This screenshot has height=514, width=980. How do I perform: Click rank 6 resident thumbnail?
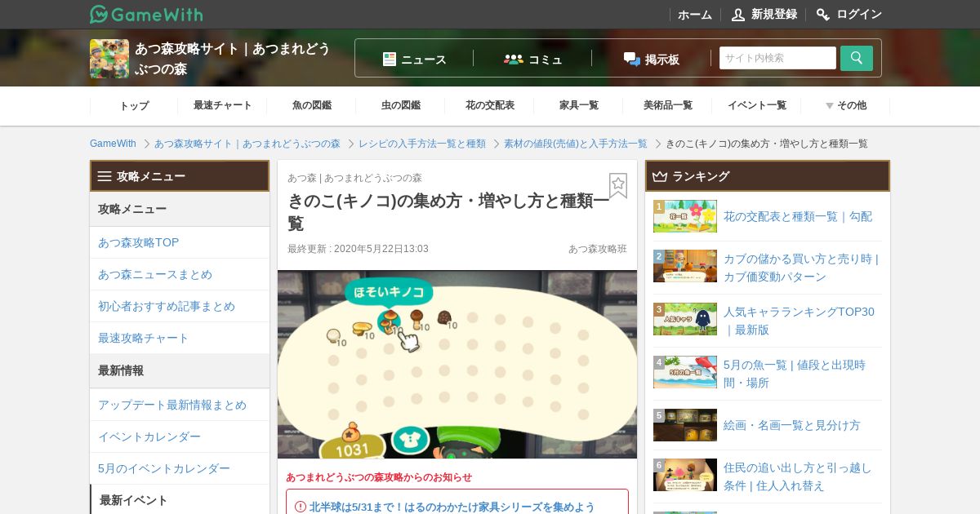click(x=685, y=475)
